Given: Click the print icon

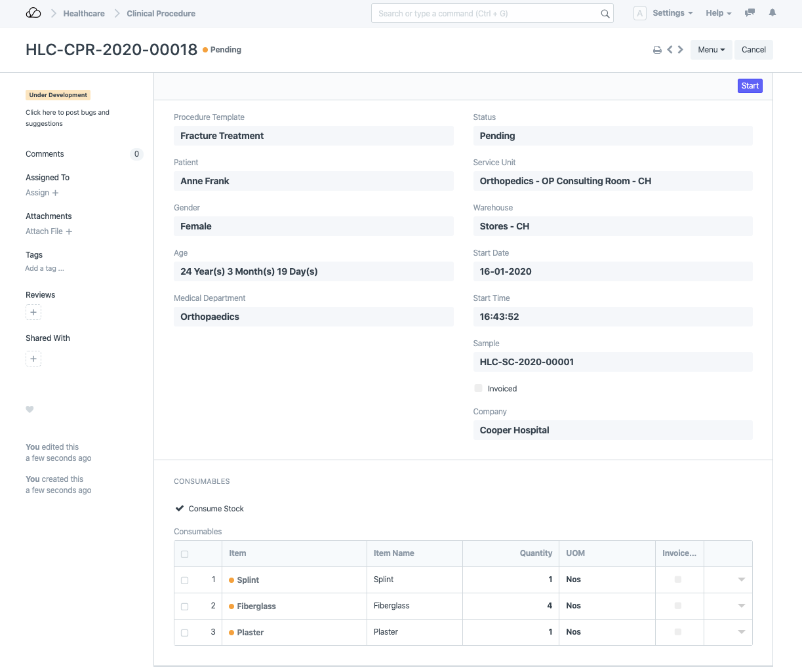Looking at the screenshot, I should click(x=657, y=49).
